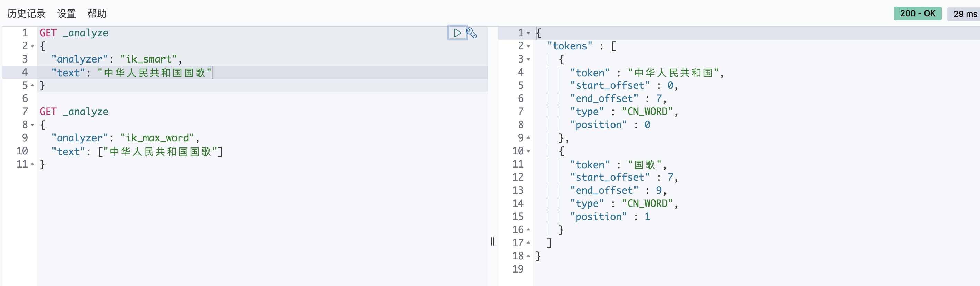980x286 pixels.
Task: Click the "tokens" key in the response
Action: point(570,46)
